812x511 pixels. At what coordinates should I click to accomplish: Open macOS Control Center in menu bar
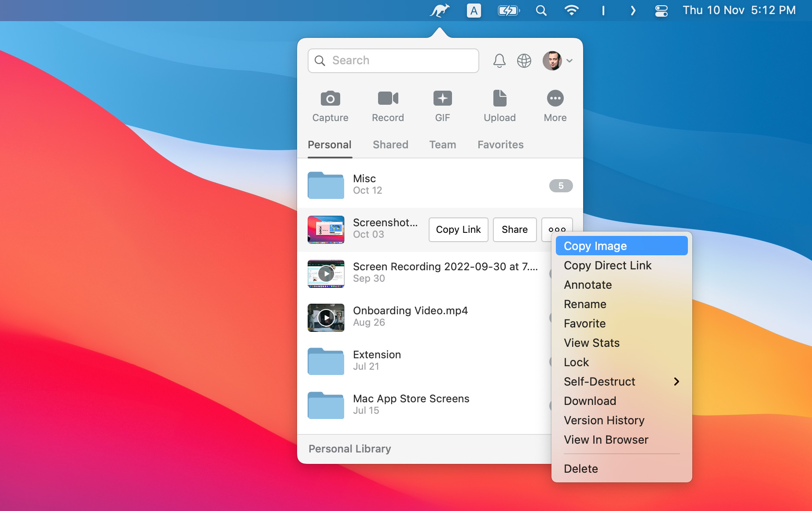661,11
